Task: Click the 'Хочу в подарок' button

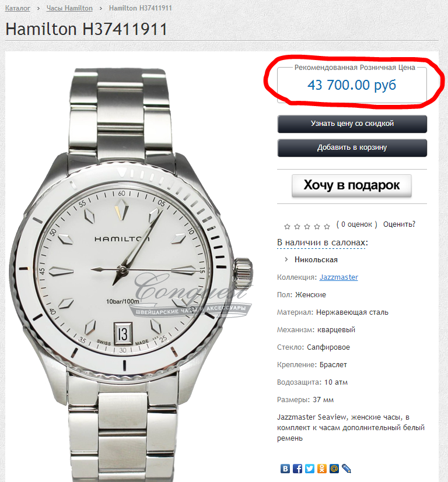Action: [x=352, y=186]
